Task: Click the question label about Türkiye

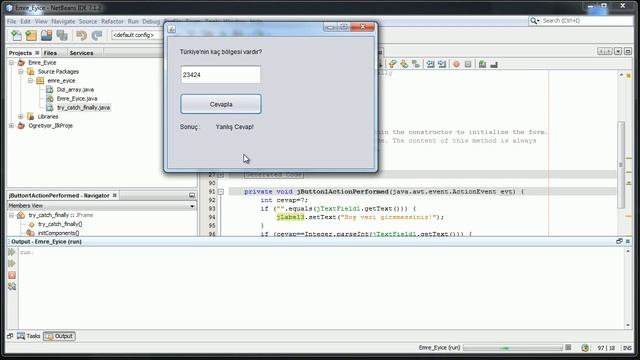Action: pyautogui.click(x=221, y=52)
